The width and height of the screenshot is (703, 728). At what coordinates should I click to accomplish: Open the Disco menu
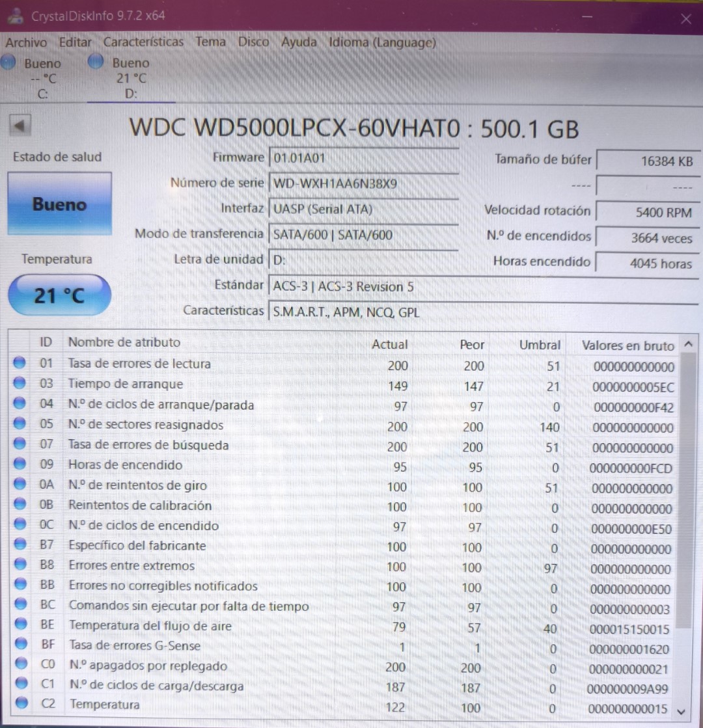[x=253, y=42]
